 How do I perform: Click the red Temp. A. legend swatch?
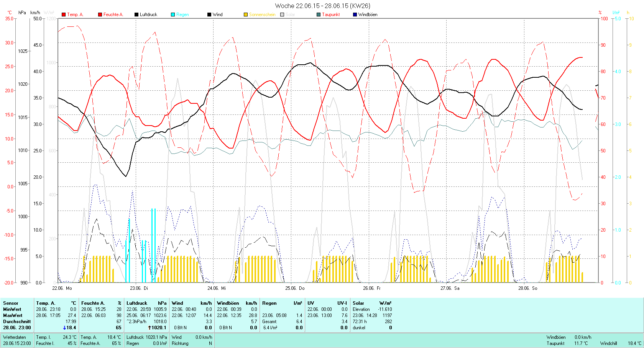coord(64,15)
